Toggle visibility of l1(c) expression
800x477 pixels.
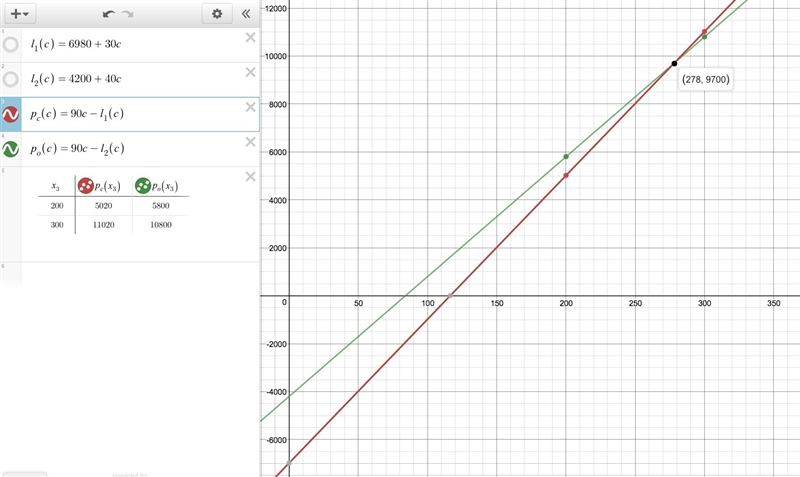[x=11, y=44]
